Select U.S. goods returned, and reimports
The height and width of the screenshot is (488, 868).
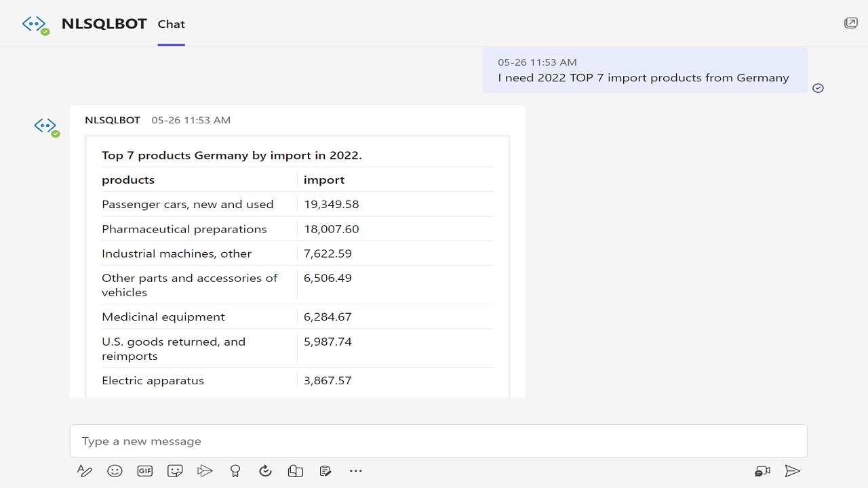tap(174, 349)
